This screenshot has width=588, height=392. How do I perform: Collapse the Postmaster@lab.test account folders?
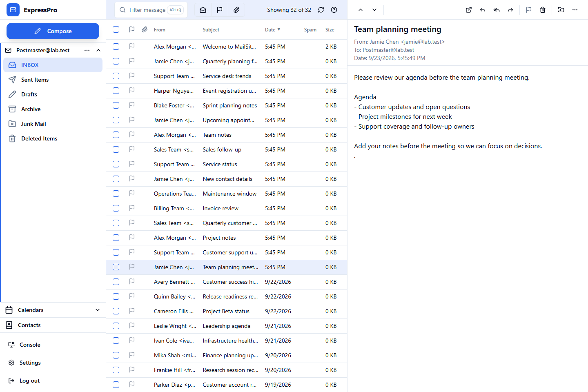98,50
